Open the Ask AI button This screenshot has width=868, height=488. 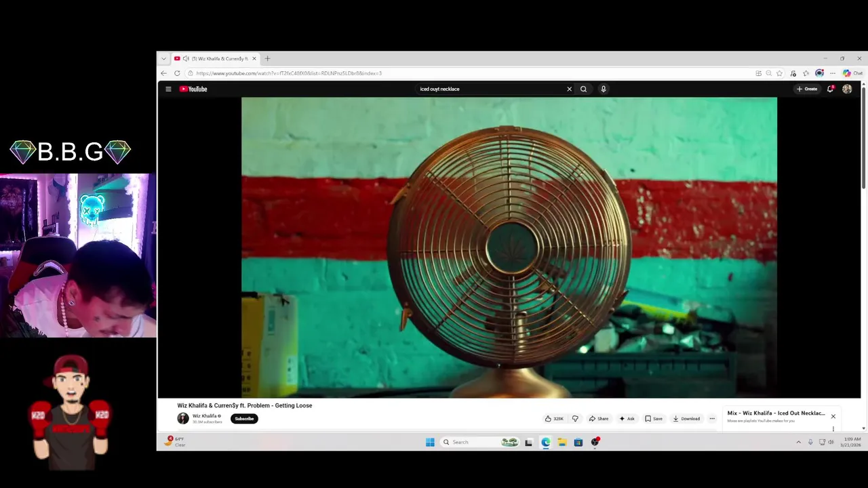coord(627,418)
